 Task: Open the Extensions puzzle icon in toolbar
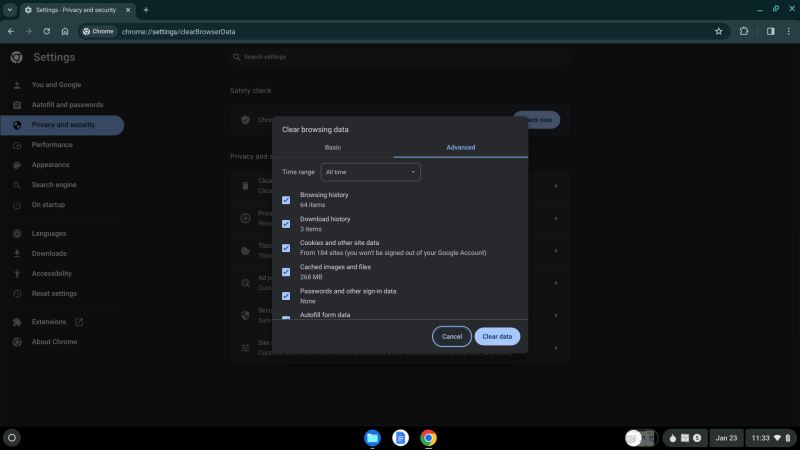click(x=744, y=31)
